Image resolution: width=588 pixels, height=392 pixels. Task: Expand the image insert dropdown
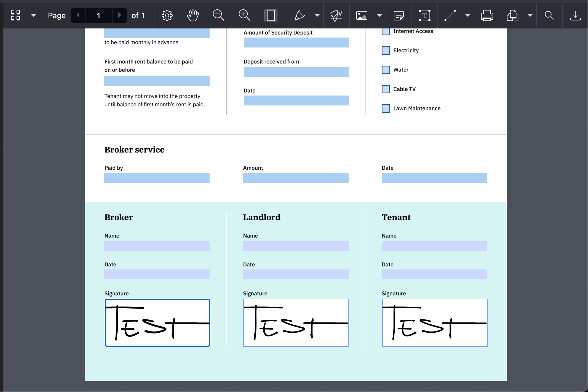[x=379, y=15]
